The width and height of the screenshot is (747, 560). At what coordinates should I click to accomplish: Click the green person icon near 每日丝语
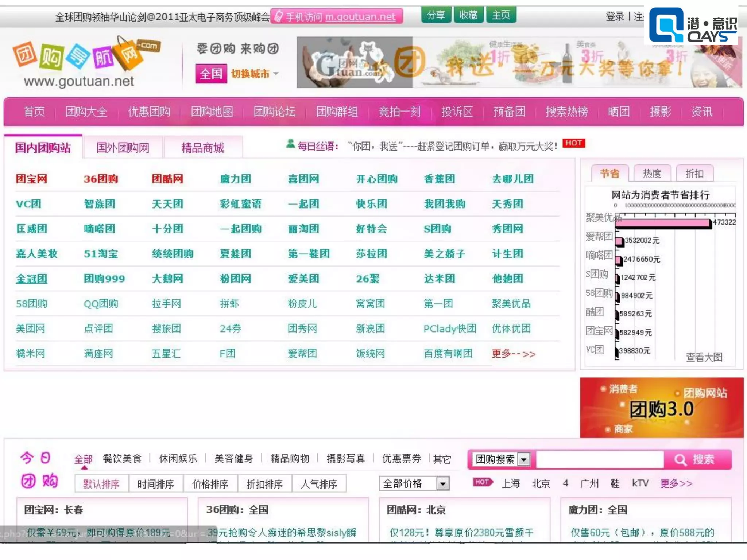[x=290, y=144]
